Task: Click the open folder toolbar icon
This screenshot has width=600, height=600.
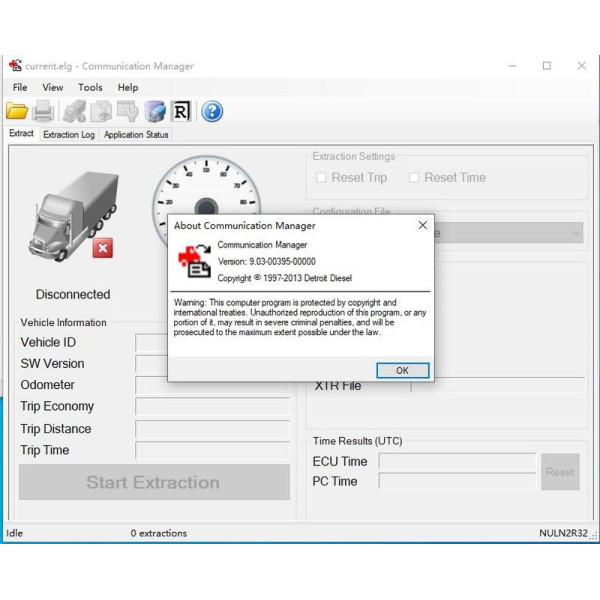Action: click(x=17, y=111)
